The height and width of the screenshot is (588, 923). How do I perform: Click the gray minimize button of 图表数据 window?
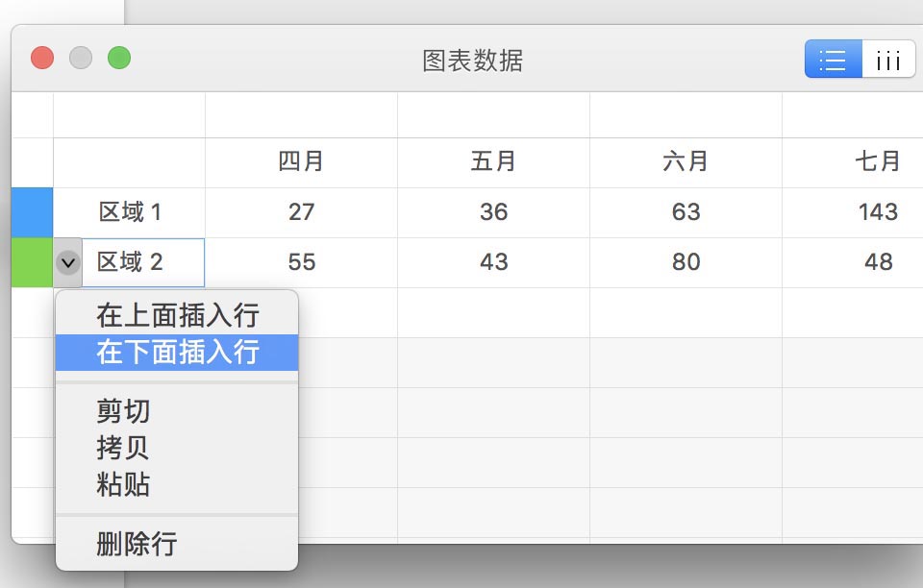pyautogui.click(x=81, y=58)
